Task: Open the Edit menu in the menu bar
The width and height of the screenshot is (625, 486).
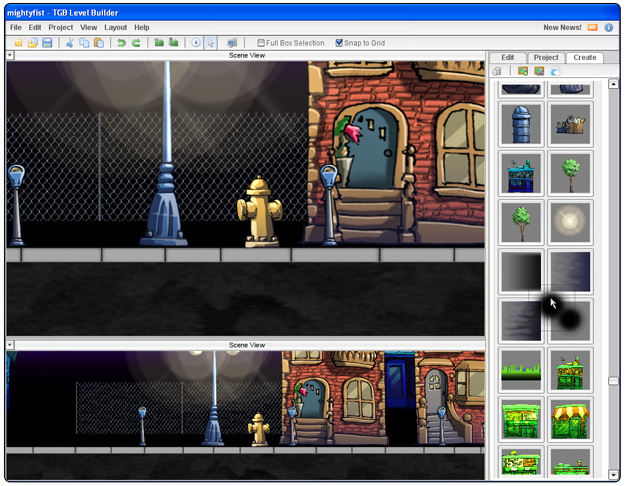Action: pos(35,28)
